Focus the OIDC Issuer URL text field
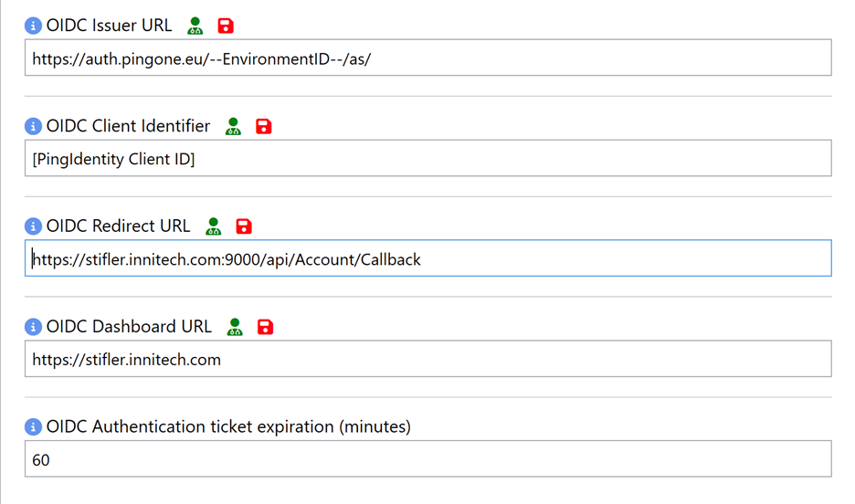855x504 pixels. pyautogui.click(x=427, y=58)
